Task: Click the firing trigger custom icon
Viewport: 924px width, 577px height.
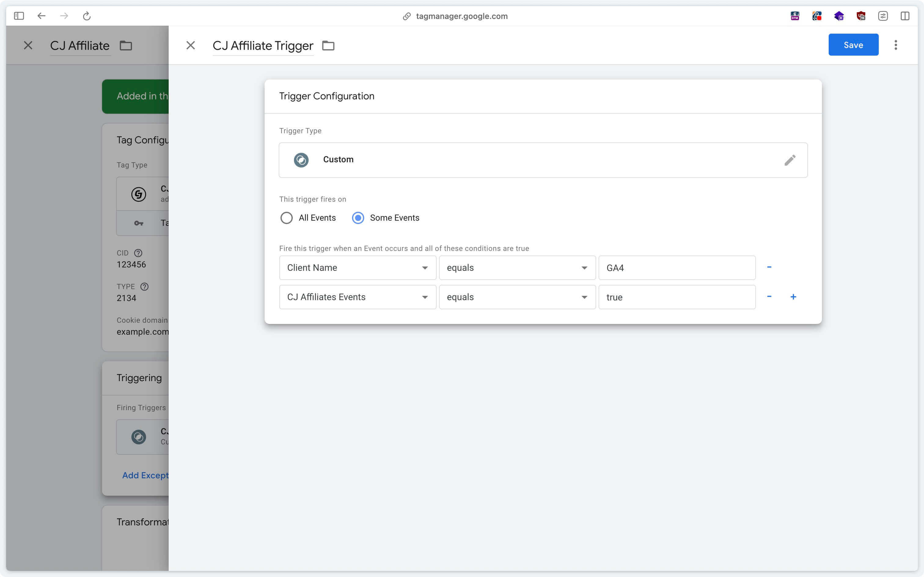Action: click(138, 437)
